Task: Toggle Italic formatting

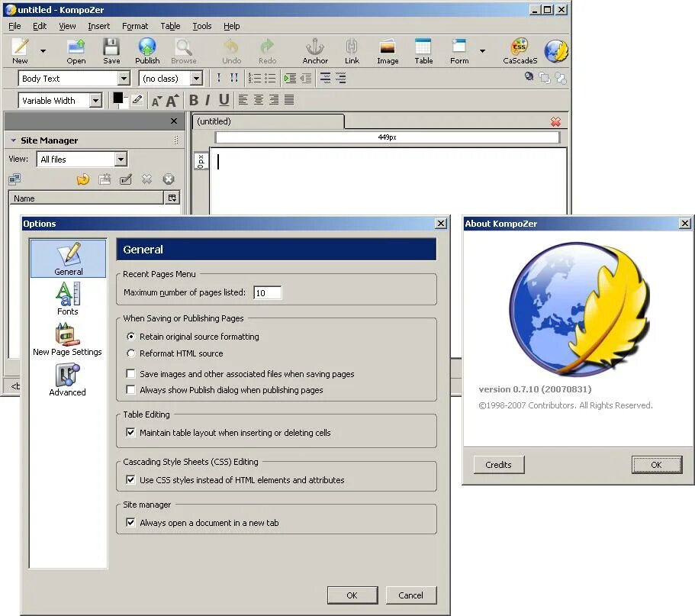Action: [207, 100]
